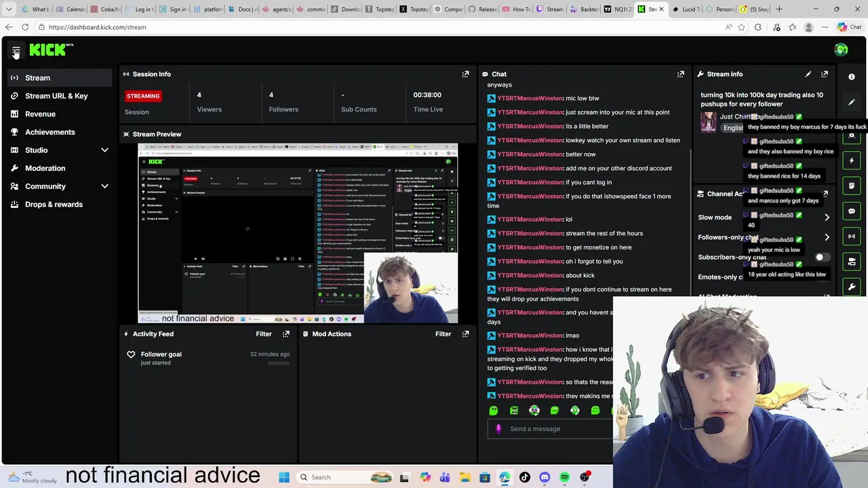The height and width of the screenshot is (488, 868).
Task: Click the Windows taskbar Search box
Action: 345,477
